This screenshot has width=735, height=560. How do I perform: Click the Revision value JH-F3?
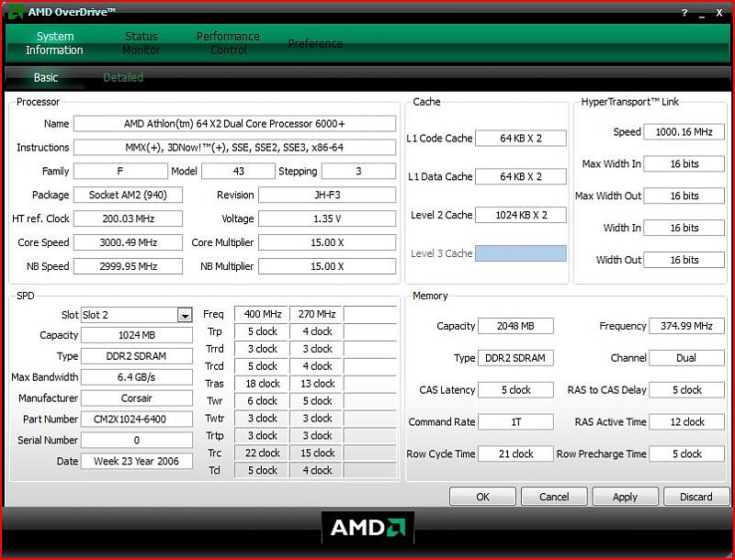tap(327, 196)
